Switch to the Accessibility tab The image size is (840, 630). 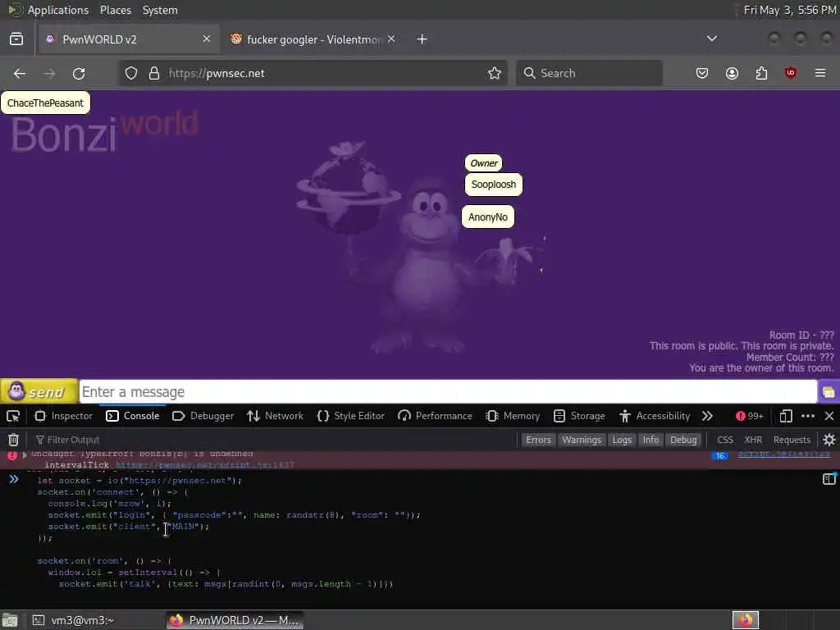click(655, 416)
